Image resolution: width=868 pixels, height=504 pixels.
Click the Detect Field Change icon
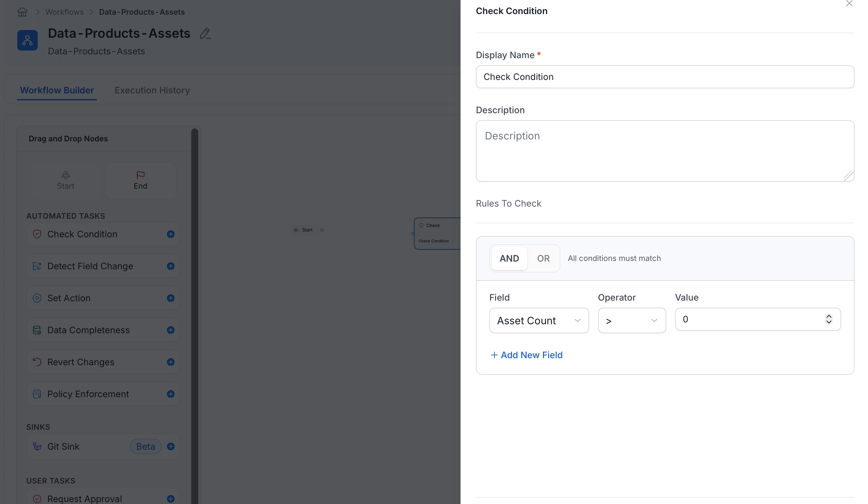(37, 266)
